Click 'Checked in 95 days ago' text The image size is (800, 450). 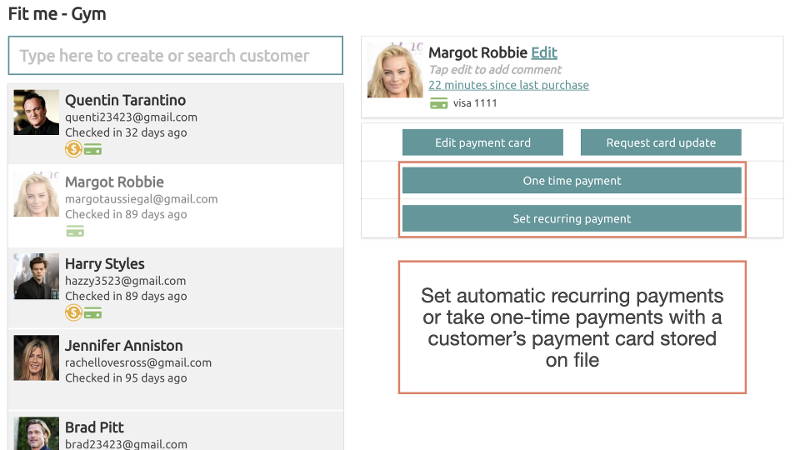[126, 378]
